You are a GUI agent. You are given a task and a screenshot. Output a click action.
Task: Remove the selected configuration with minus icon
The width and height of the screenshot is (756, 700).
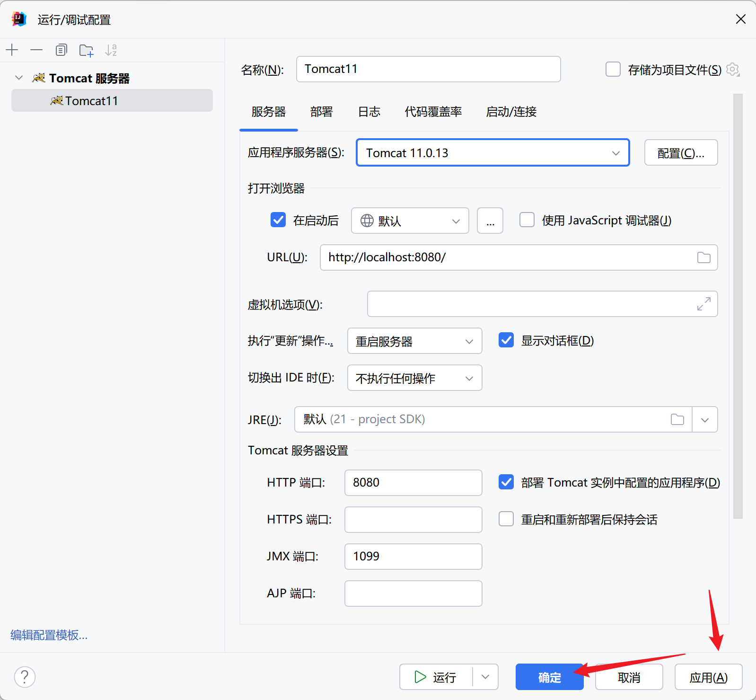36,50
